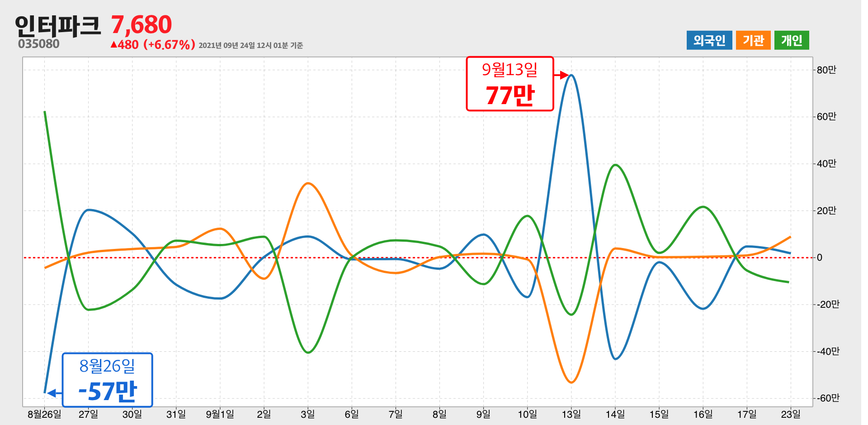Click the green line end point at 23일
The width and height of the screenshot is (868, 425).
[x=788, y=282]
